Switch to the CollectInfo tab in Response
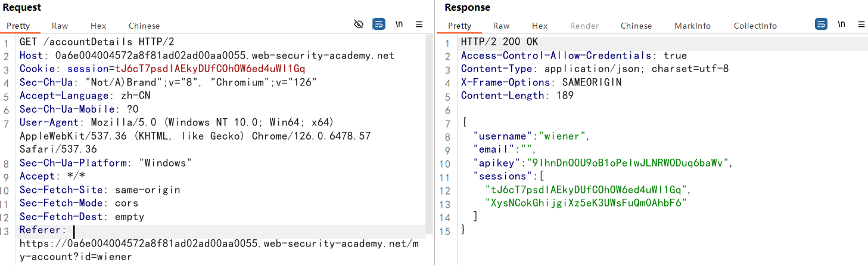Image resolution: width=868 pixels, height=265 pixels. (755, 26)
